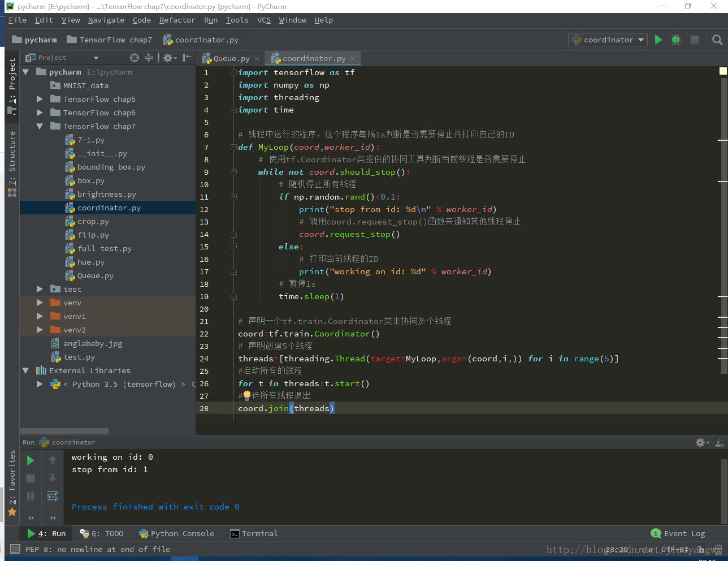Open Search Everywhere magnifier icon
The width and height of the screenshot is (728, 561).
point(717,40)
